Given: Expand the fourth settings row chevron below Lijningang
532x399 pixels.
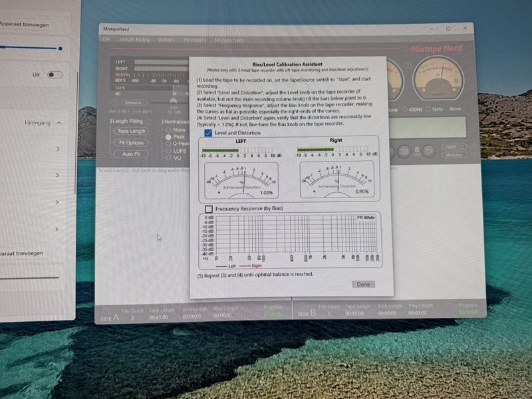Looking at the screenshot, I should click(57, 229).
